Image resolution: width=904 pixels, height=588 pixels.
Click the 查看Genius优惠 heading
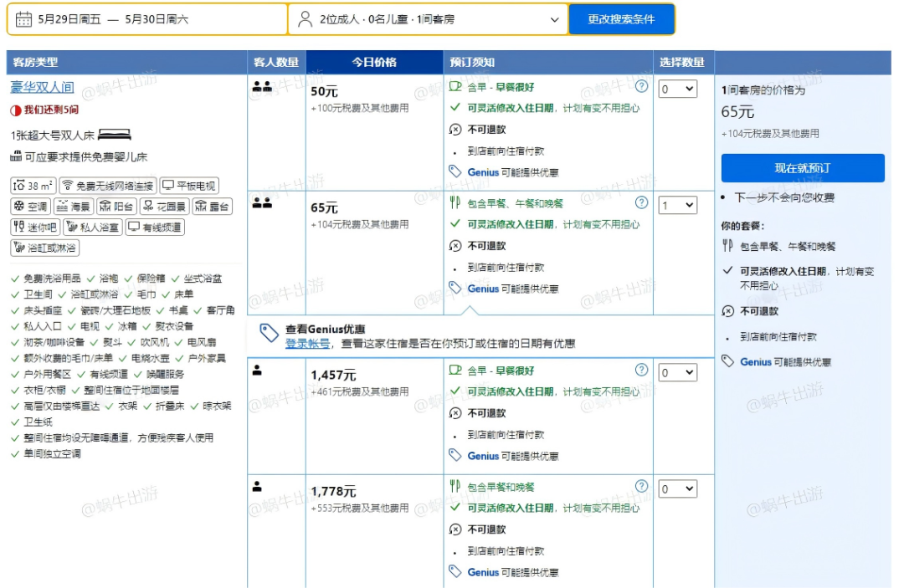[325, 329]
